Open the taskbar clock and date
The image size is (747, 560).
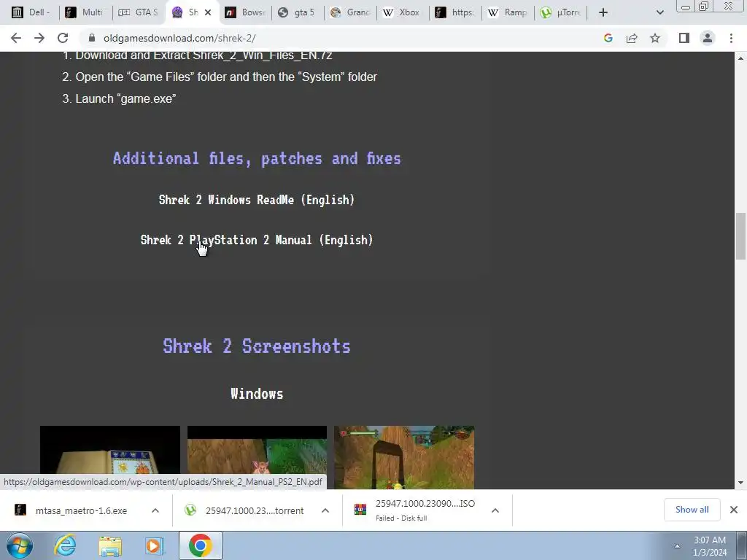tap(709, 546)
